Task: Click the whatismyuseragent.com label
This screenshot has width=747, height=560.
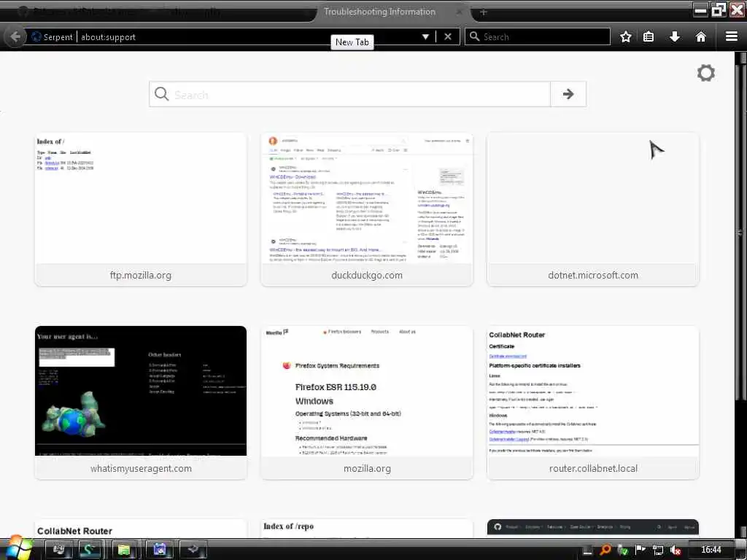Action: tap(141, 469)
